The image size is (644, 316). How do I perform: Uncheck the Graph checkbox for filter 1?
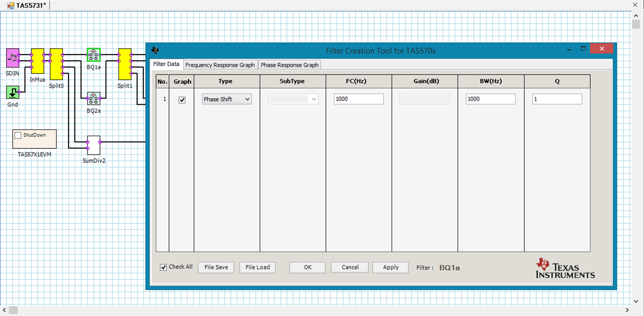click(182, 100)
